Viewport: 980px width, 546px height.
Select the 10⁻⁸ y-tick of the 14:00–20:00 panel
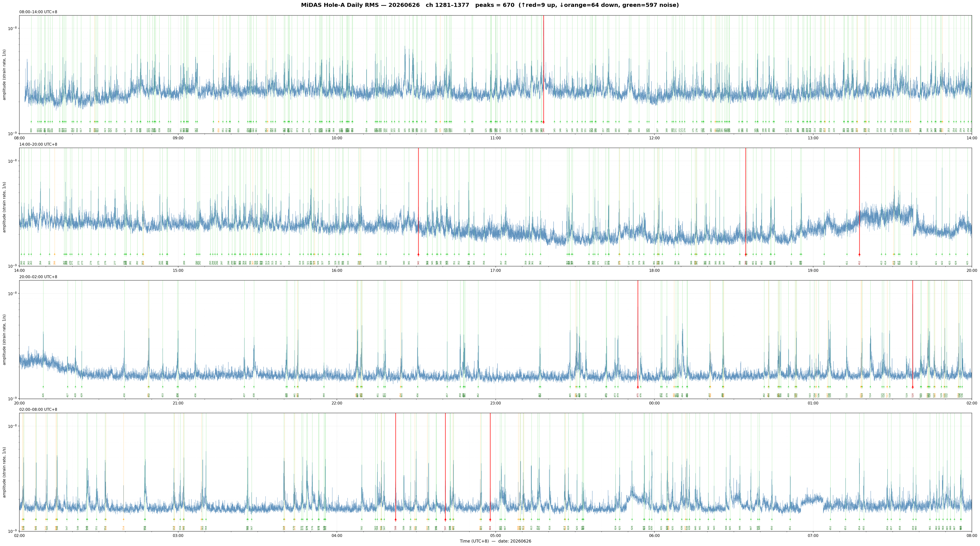[12, 161]
